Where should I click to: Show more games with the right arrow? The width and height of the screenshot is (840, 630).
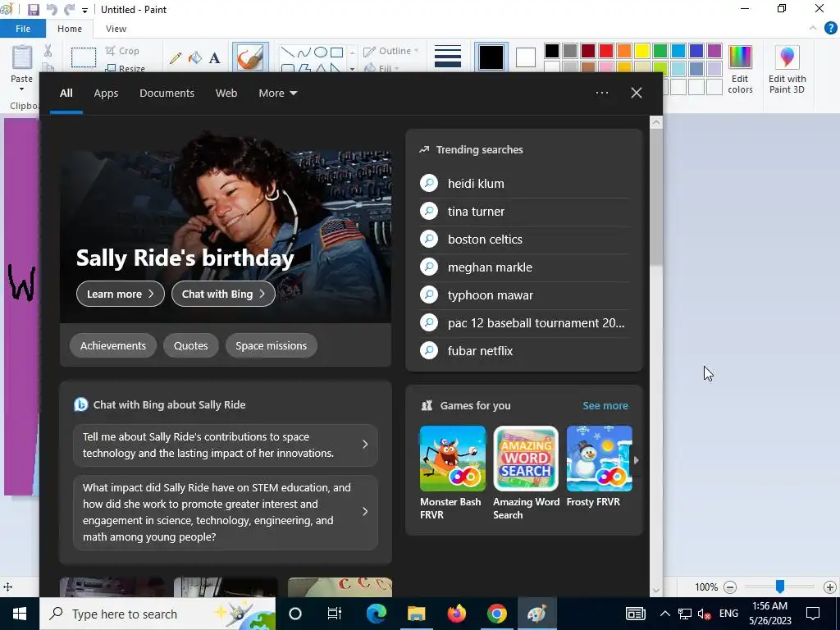point(637,460)
